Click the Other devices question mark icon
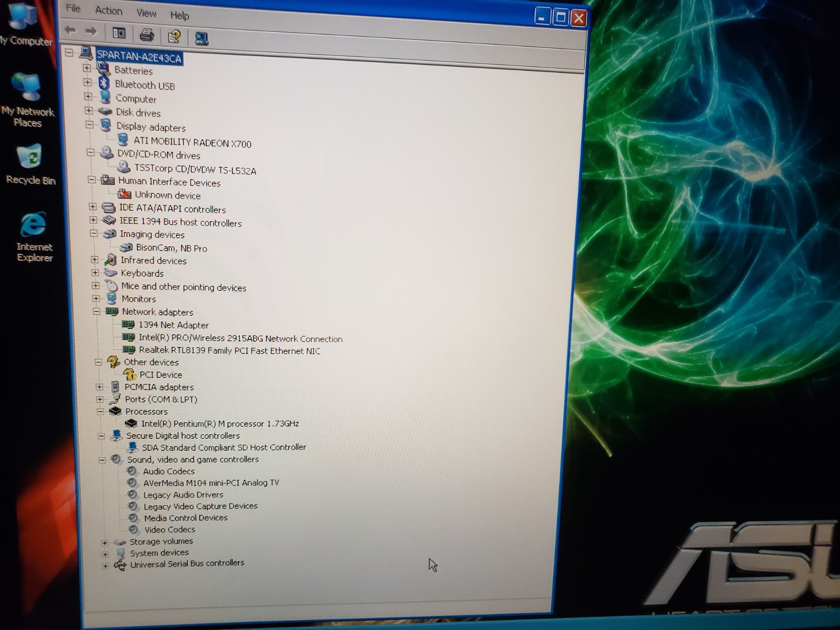The image size is (840, 630). (x=113, y=361)
